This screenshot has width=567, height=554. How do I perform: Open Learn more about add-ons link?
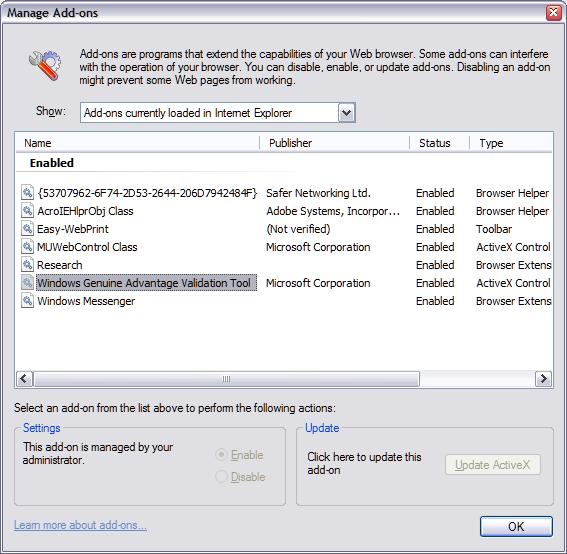(x=80, y=525)
